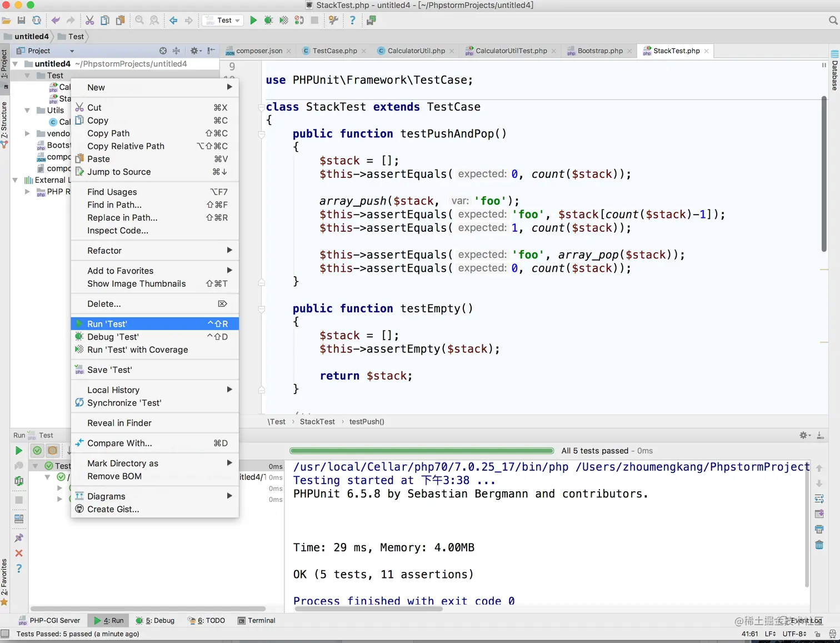Click testPush() in editor breadcrumb
This screenshot has width=840, height=643.
[367, 422]
